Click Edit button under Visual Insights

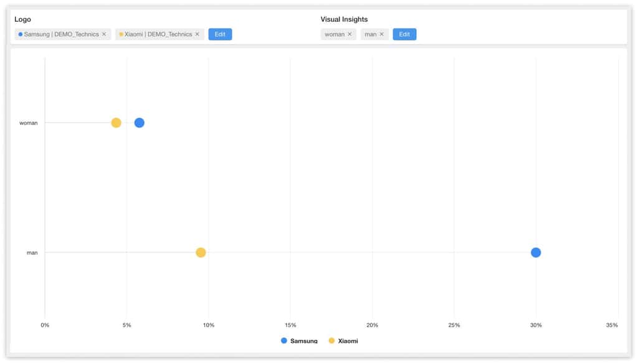pyautogui.click(x=404, y=34)
